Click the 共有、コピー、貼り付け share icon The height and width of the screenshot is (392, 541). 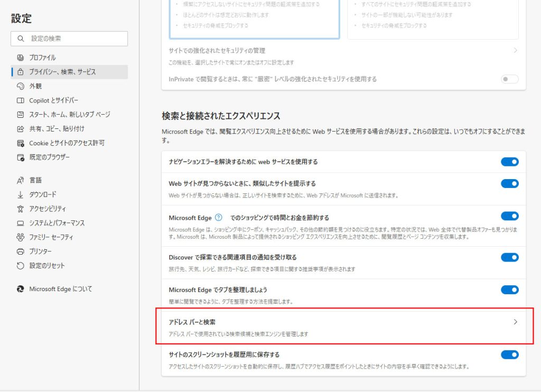(21, 129)
